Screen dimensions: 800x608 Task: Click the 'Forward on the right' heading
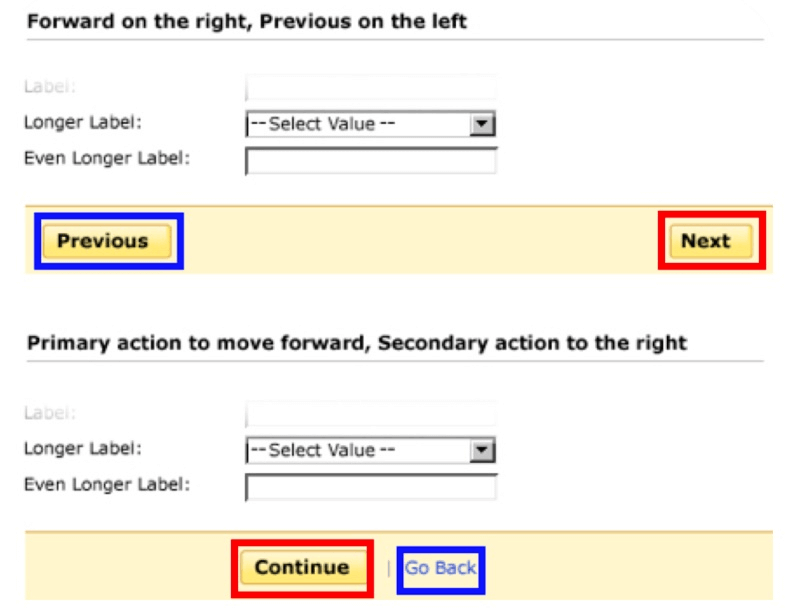(247, 20)
